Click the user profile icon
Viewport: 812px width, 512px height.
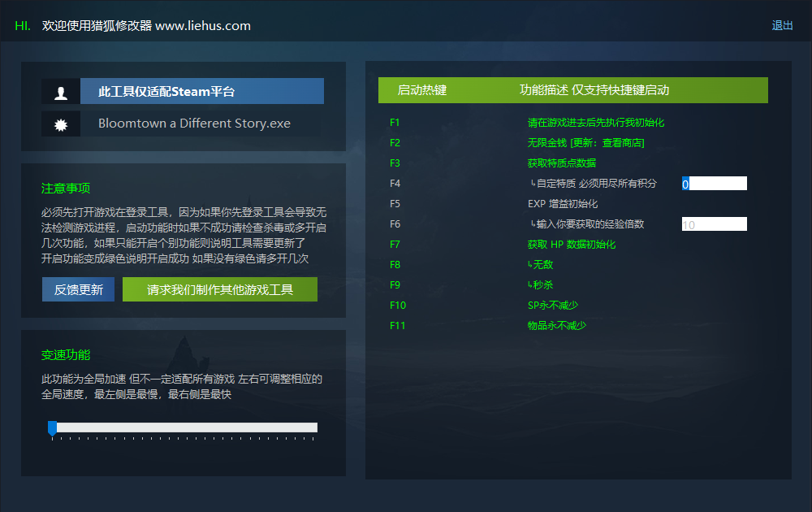coord(61,92)
